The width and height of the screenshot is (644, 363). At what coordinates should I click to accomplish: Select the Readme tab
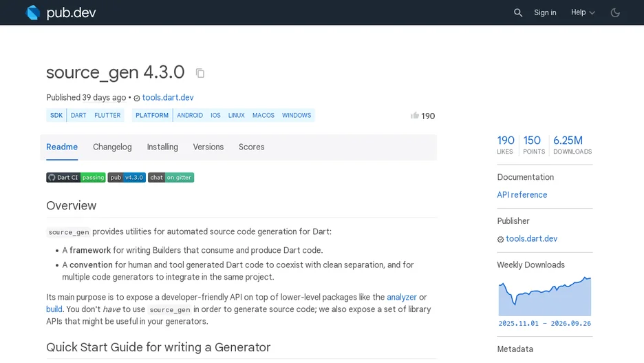(62, 147)
